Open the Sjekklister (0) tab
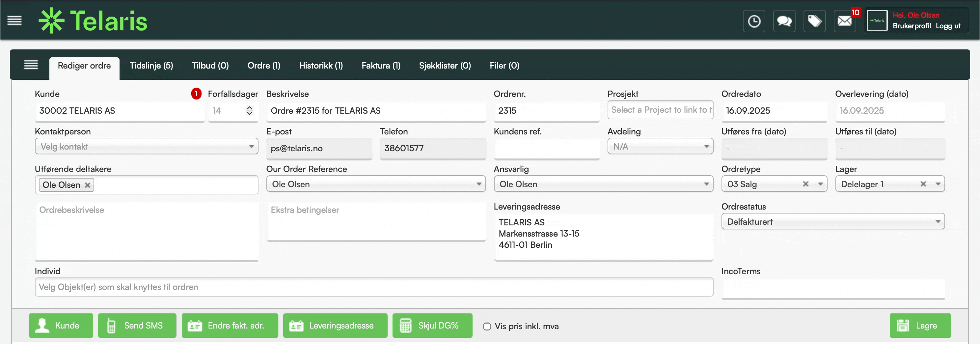Screen dimensions: 980x344 (445, 66)
